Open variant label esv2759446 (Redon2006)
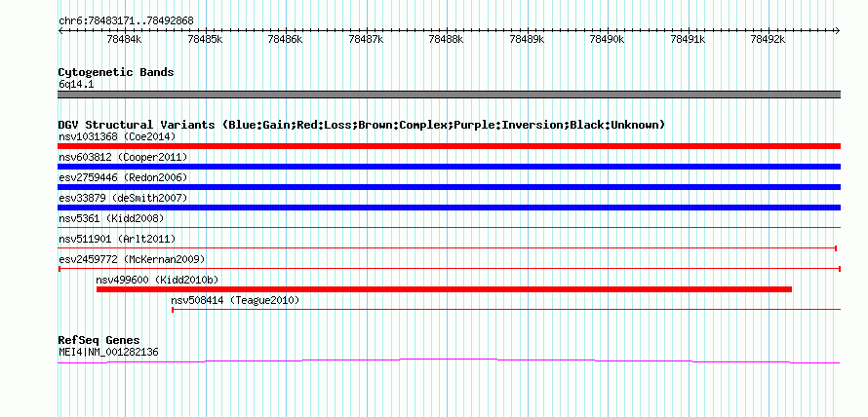The height and width of the screenshot is (417, 868). 124,177
